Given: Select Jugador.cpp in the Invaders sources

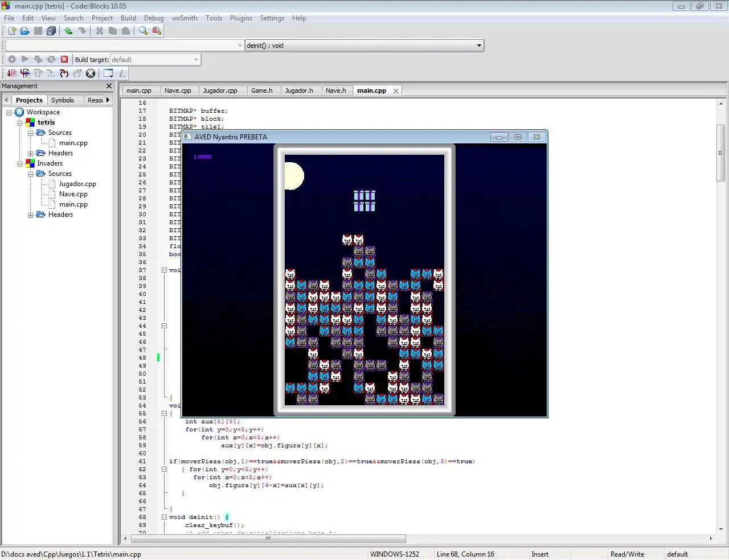Looking at the screenshot, I should tap(77, 184).
